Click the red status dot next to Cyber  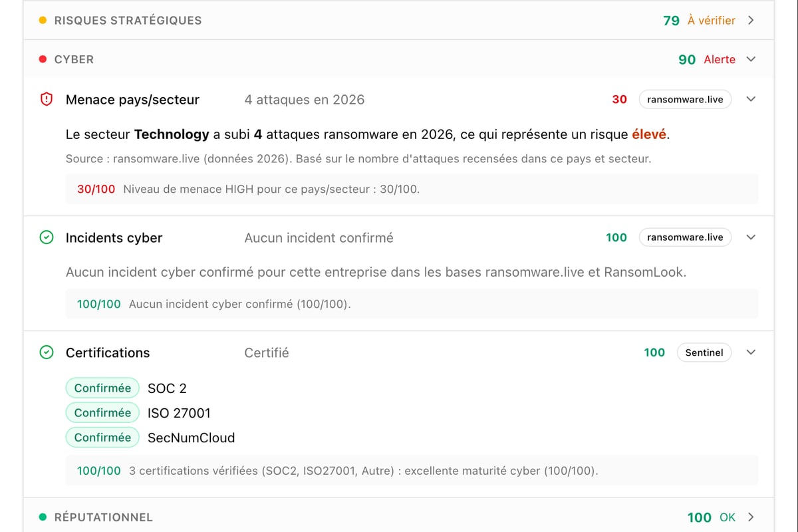click(x=45, y=59)
